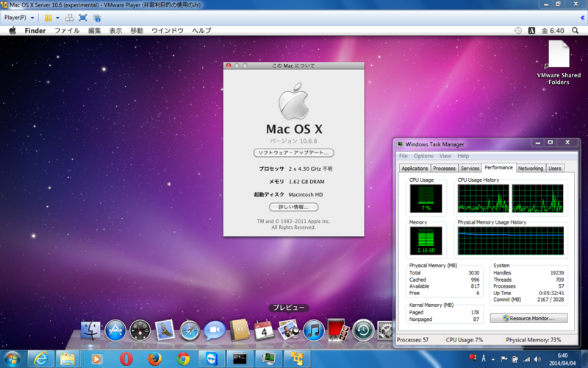Launch Safari compass icon in dock
588x368 pixels.
[x=190, y=330]
